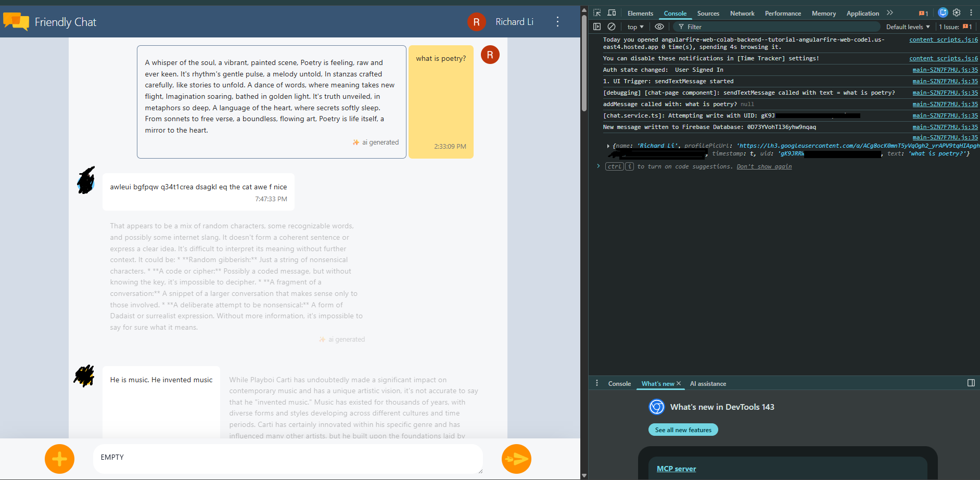This screenshot has width=980, height=480.
Task: Switch to the Sources tab
Action: 708,14
